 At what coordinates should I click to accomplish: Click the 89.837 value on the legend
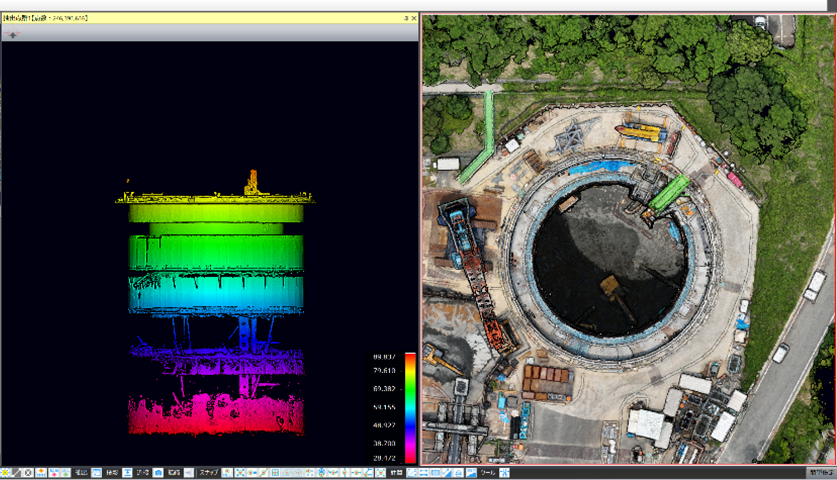tap(385, 356)
